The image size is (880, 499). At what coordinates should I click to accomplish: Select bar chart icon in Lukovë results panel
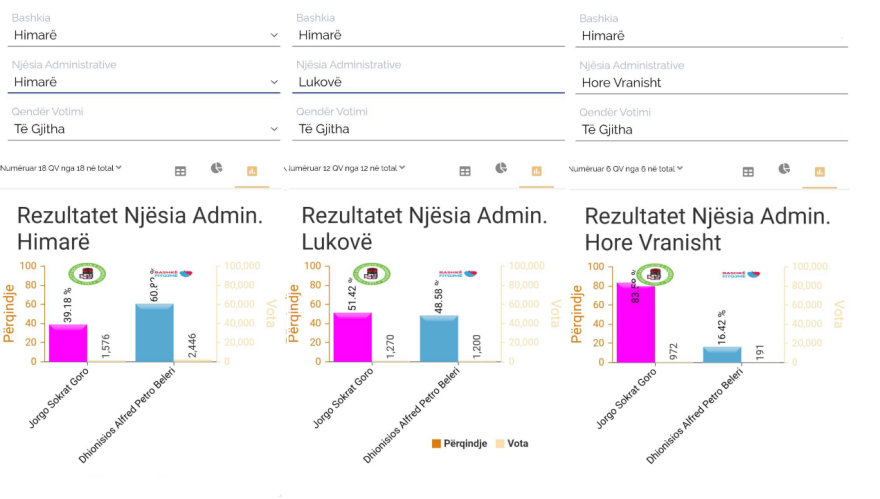pos(536,171)
